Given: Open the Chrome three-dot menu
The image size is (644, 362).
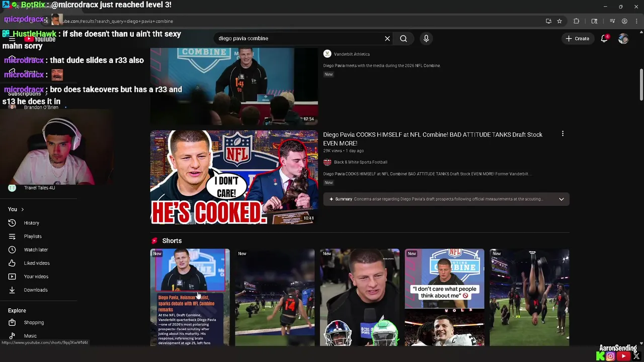Looking at the screenshot, I should [x=637, y=21].
